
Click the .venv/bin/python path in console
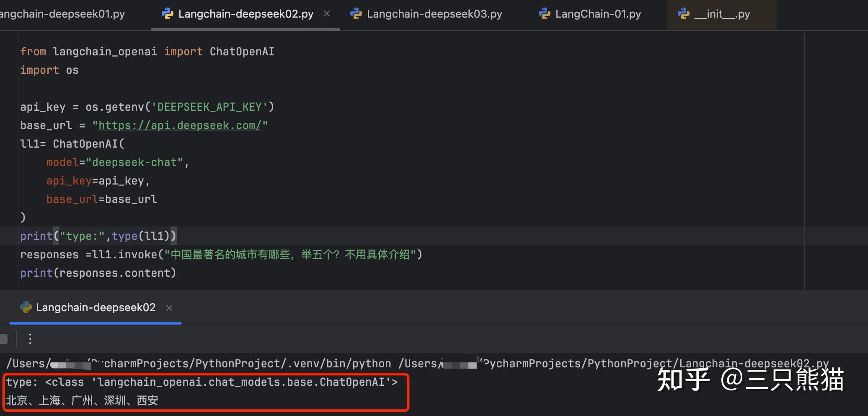tap(339, 364)
